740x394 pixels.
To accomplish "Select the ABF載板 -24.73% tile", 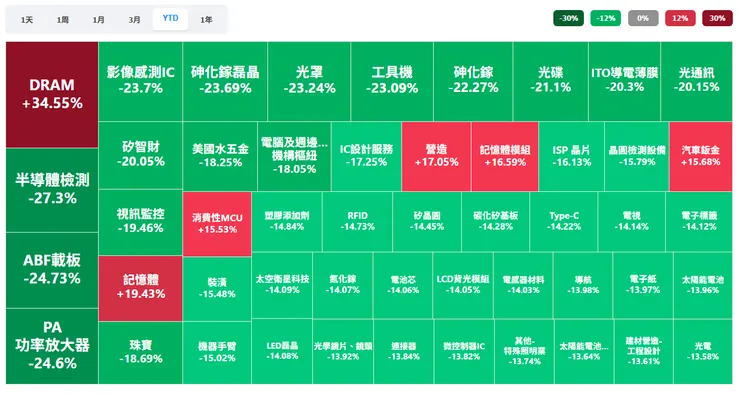I will 52,270.
